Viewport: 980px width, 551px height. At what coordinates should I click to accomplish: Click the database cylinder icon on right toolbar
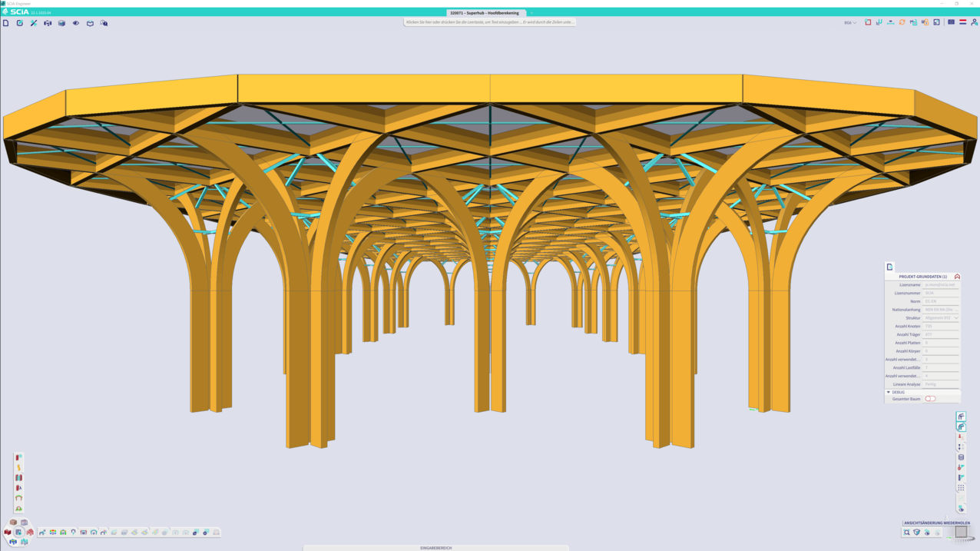coord(961,457)
